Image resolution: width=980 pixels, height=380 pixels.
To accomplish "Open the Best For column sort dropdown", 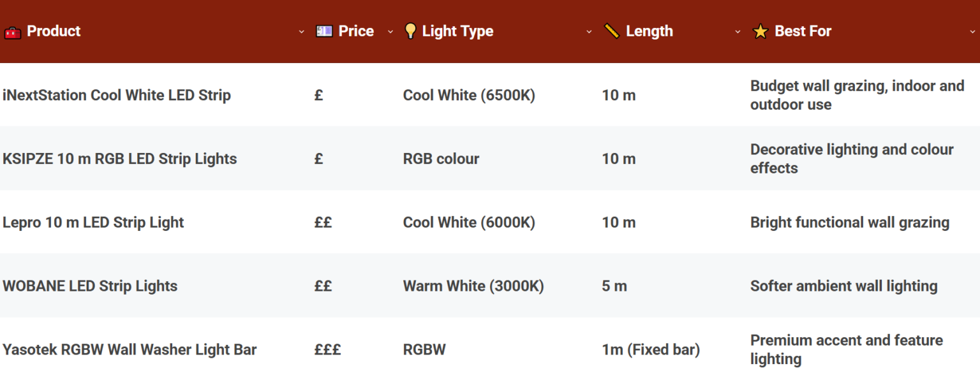I will (972, 31).
